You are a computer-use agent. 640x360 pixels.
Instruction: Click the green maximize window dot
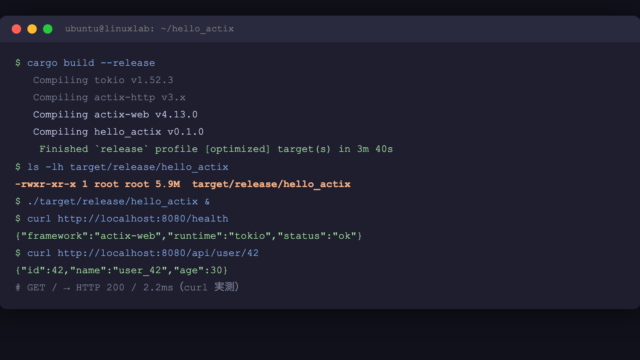pyautogui.click(x=48, y=29)
